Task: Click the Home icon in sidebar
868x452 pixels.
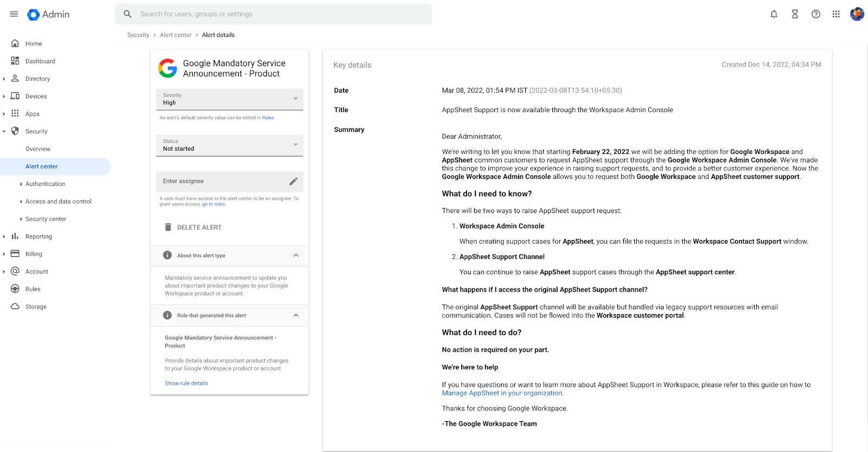Action: pyautogui.click(x=15, y=43)
